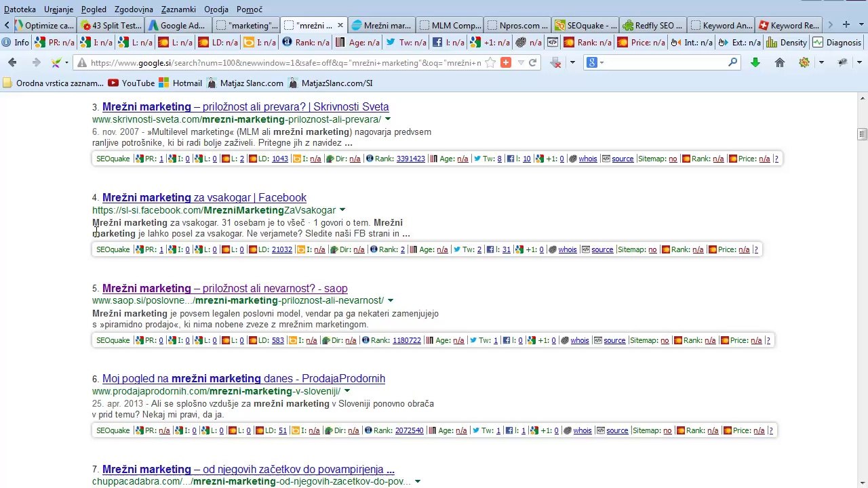Expand dropdown arrow next to chuppacadabra.com URL
Viewport: 868px width, 488px height.
[x=417, y=481]
